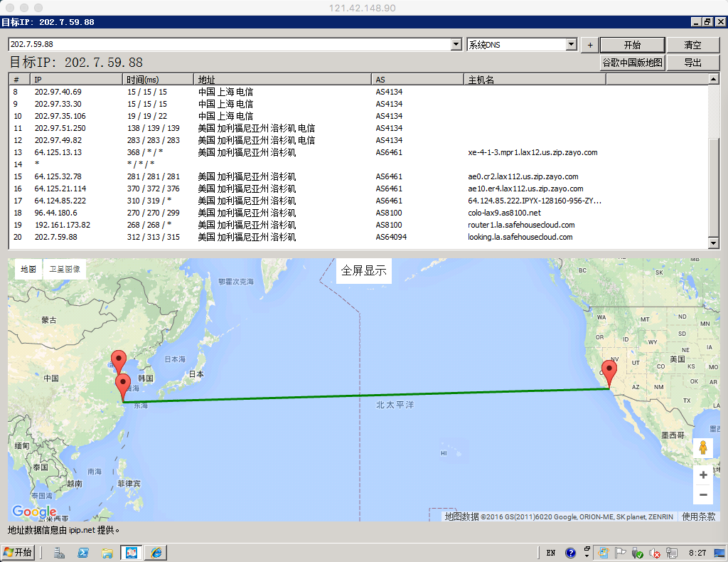The width and height of the screenshot is (728, 562).
Task: Select hop 9 row 202.97.33.30
Action: [x=359, y=104]
